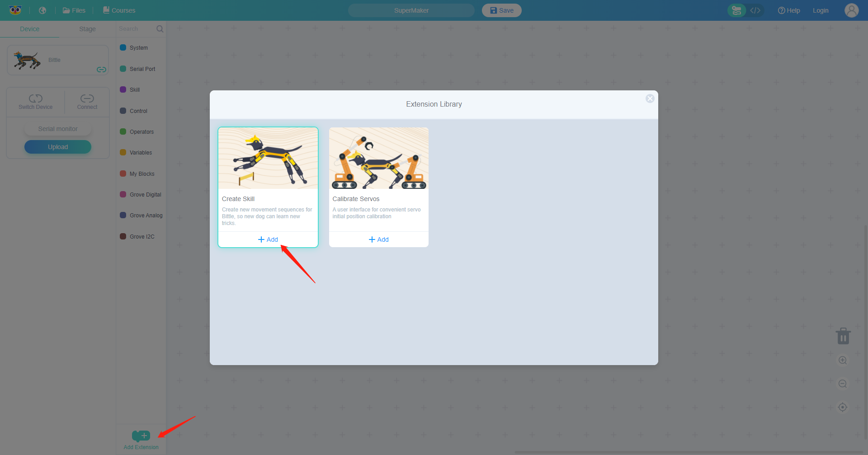Open the Serial monitor
Screen dimensions: 868x455
(58, 129)
